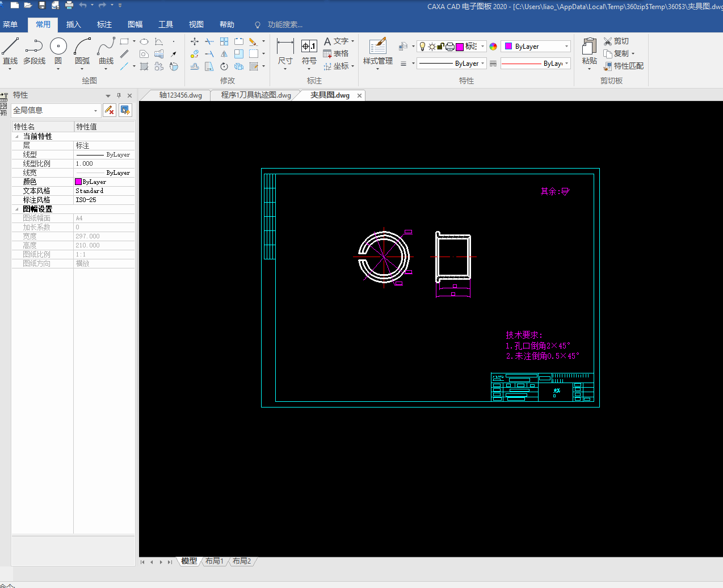723x588 pixels.
Task: Open the properties panel options arrow
Action: [108, 95]
